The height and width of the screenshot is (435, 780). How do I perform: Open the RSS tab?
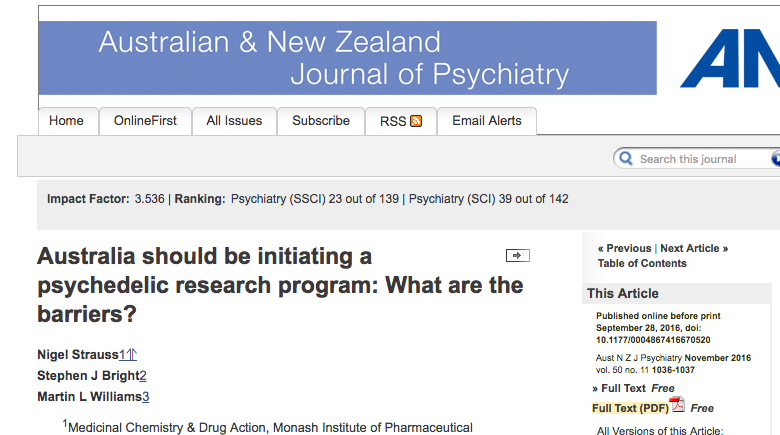point(401,121)
